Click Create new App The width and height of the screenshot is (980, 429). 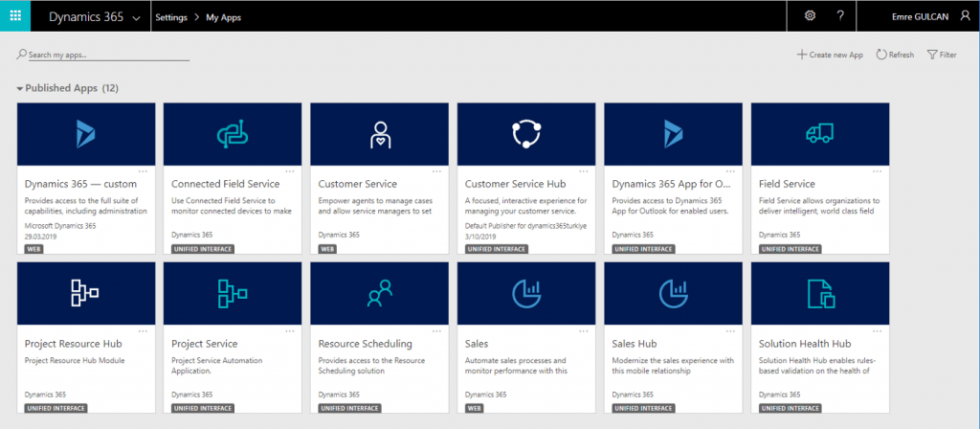pyautogui.click(x=830, y=55)
